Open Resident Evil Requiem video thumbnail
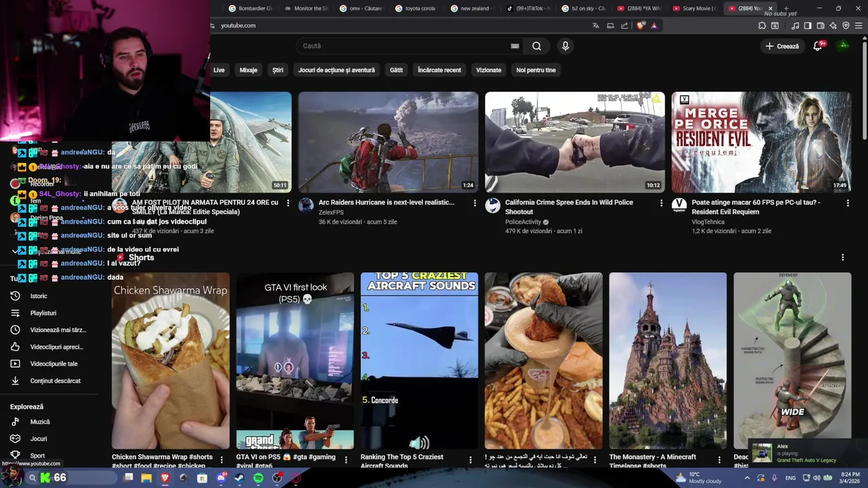 (x=761, y=142)
